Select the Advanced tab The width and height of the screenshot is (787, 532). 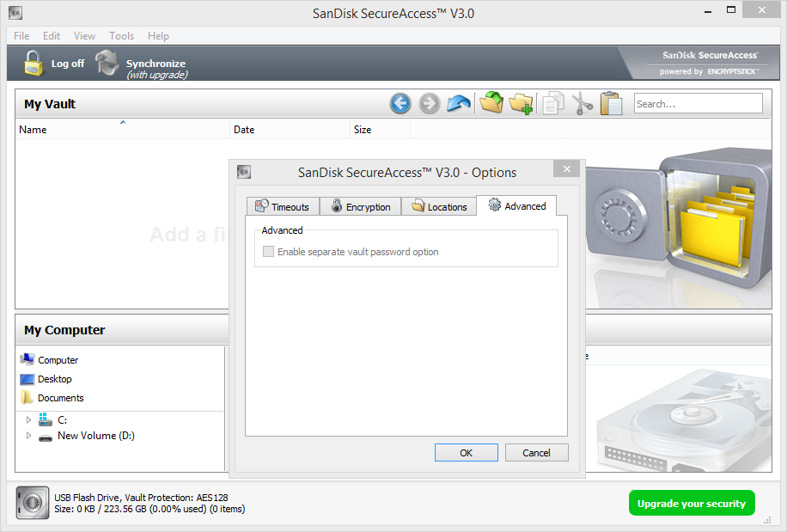click(x=516, y=205)
